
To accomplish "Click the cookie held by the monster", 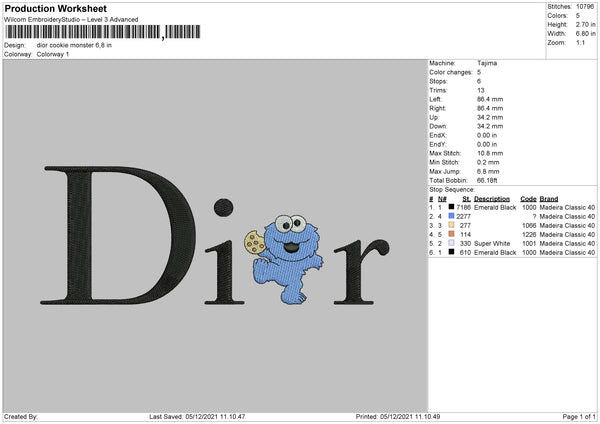I will (254, 242).
